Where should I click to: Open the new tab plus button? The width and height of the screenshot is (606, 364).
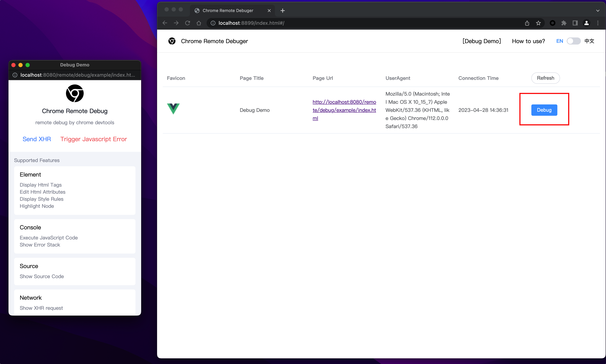[282, 11]
